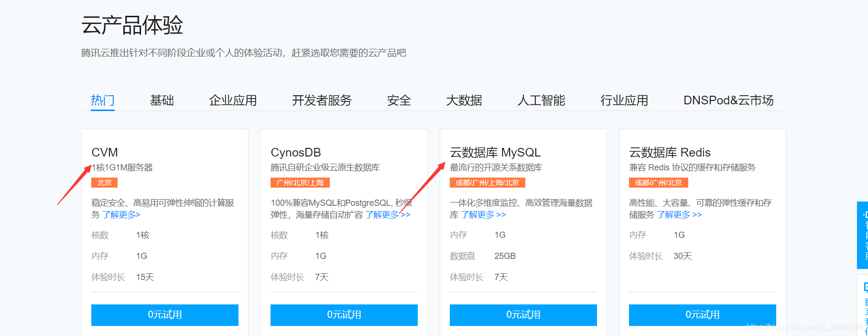Click the CVM card title

coord(105,153)
